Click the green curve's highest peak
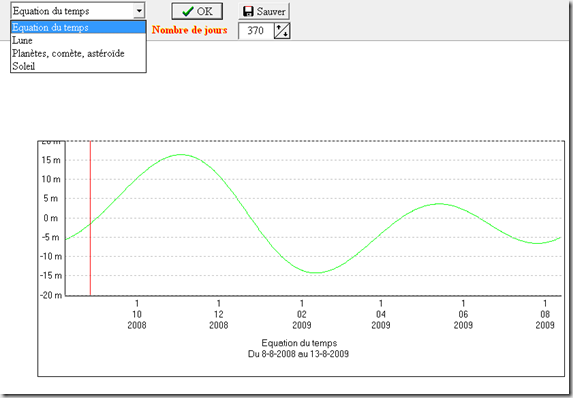The image size is (573, 398). 182,154
